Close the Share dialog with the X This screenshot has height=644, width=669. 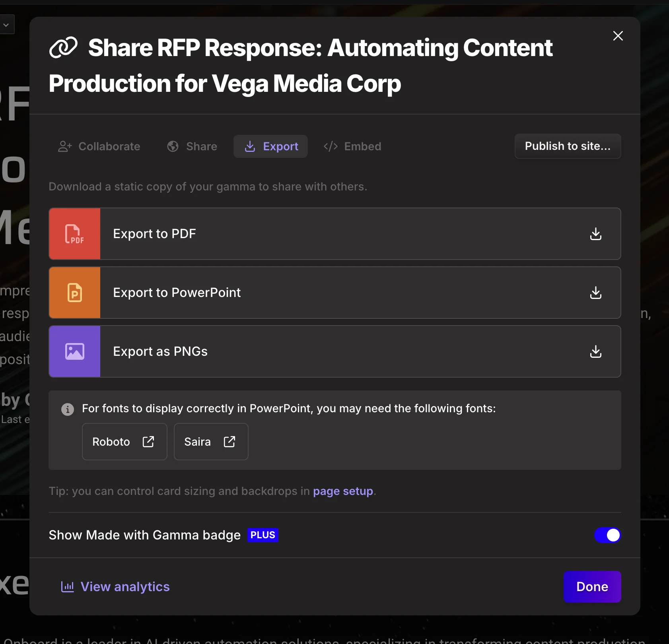[618, 36]
